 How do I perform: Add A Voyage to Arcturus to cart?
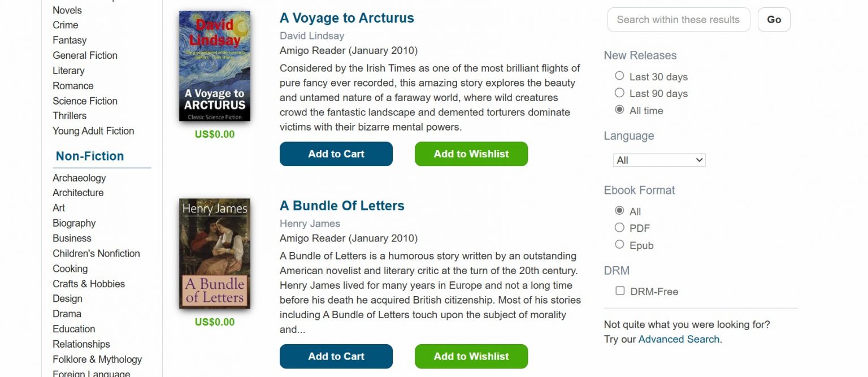point(336,154)
